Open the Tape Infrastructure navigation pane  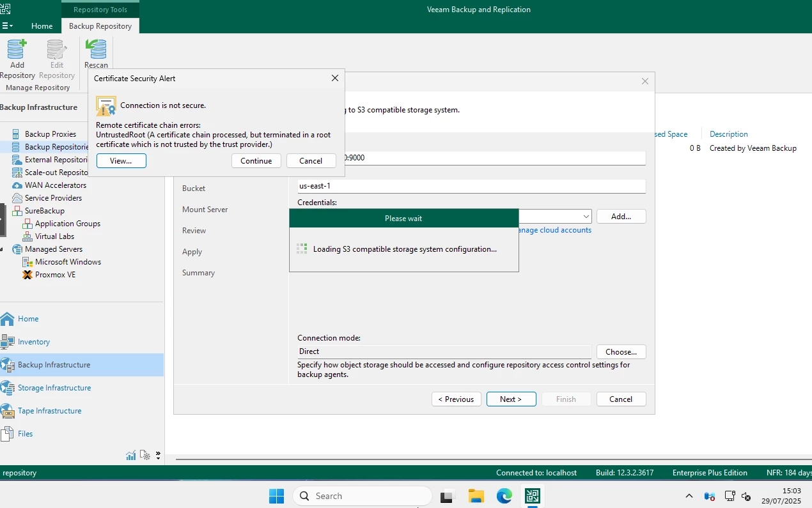[82, 411]
